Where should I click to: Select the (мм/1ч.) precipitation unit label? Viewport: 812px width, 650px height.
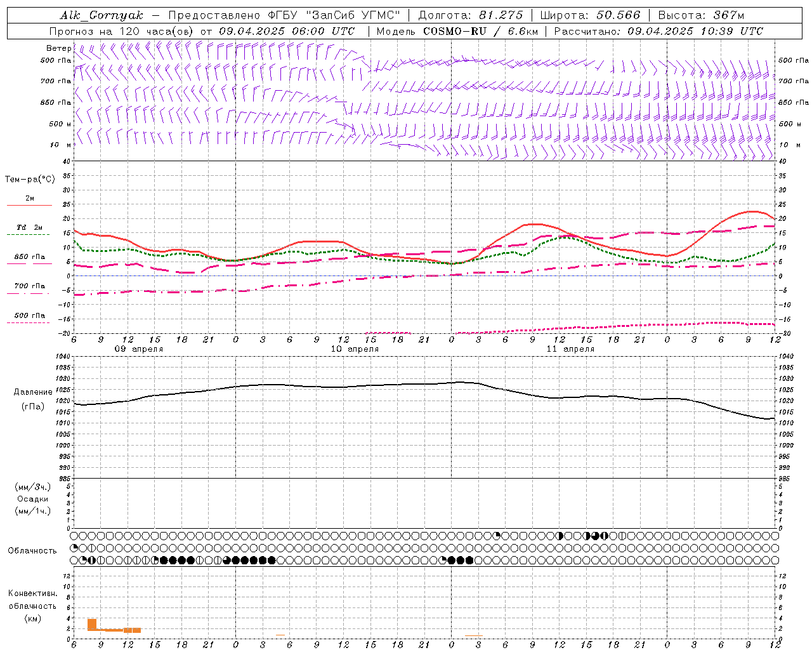(33, 511)
